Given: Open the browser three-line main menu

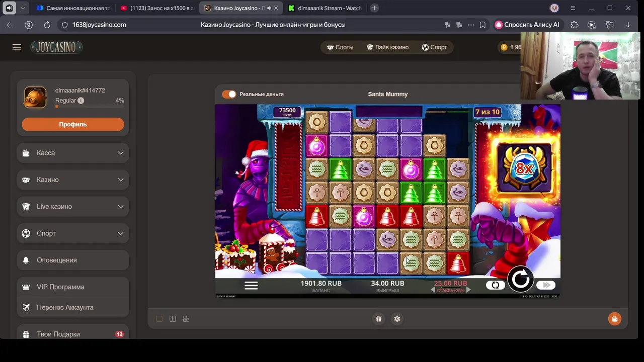Looking at the screenshot, I should point(573,8).
